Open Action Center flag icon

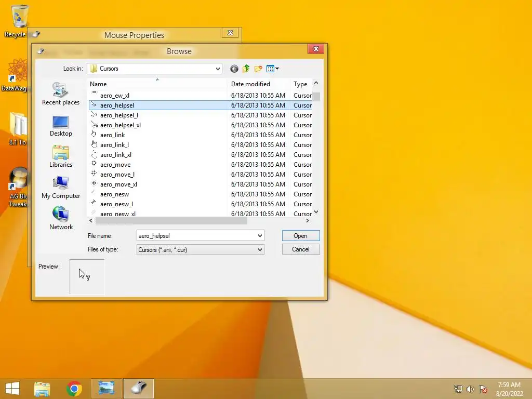(x=483, y=389)
